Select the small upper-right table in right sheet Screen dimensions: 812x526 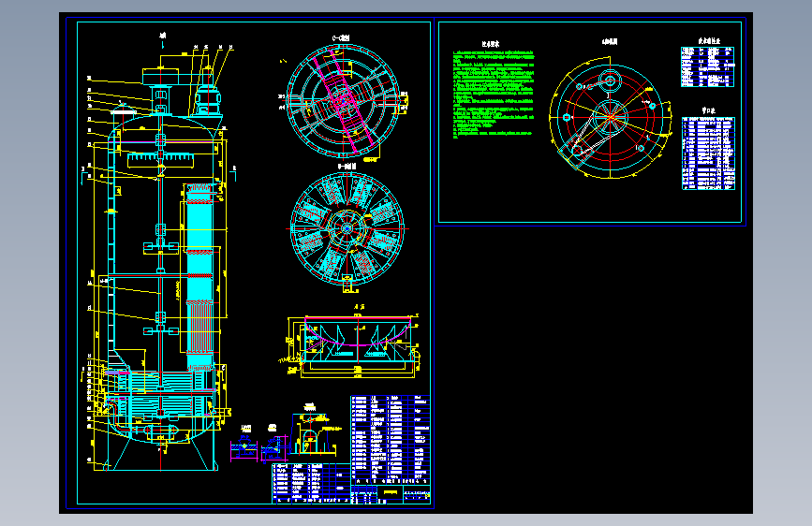click(707, 66)
